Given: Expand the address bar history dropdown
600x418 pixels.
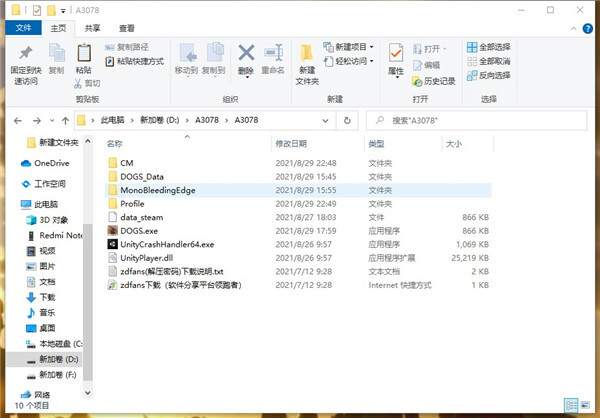Looking at the screenshot, I should tap(325, 121).
